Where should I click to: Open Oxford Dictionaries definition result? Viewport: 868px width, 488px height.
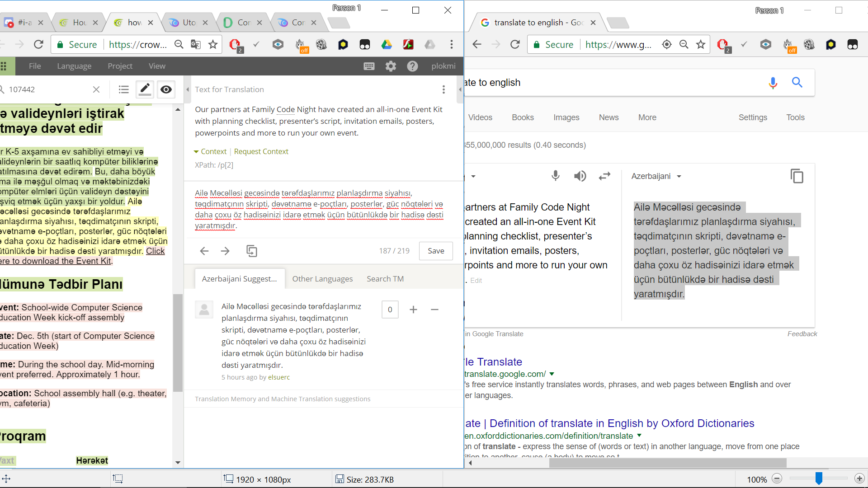pos(609,423)
